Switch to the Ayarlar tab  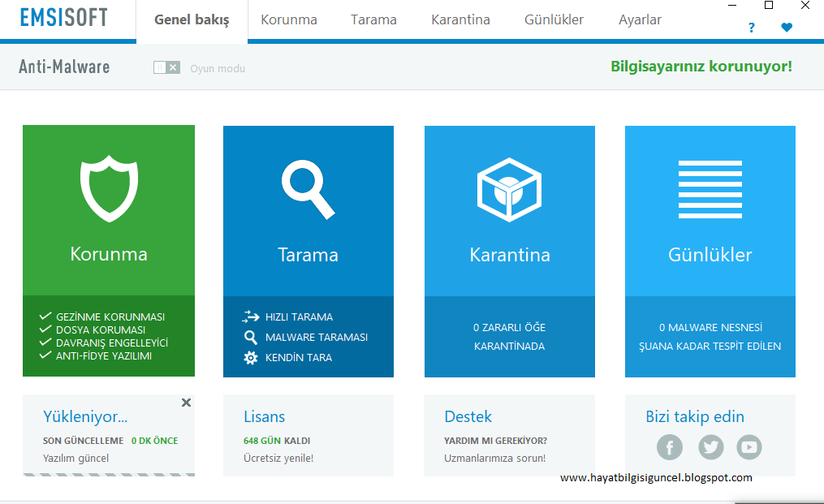click(x=640, y=20)
